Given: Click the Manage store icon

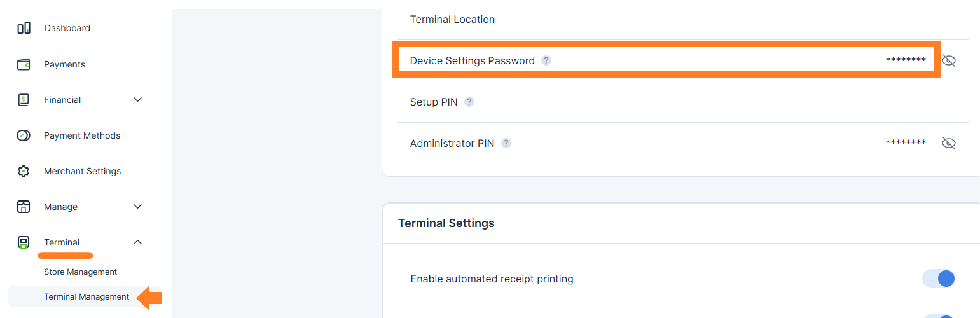Looking at the screenshot, I should click(24, 207).
